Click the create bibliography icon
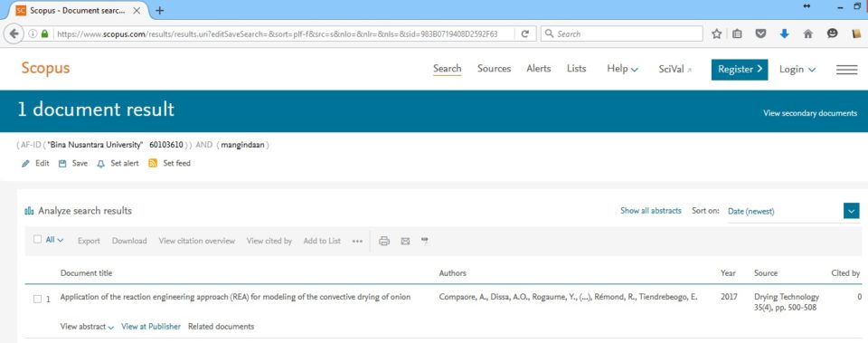The image size is (868, 343). pos(425,241)
